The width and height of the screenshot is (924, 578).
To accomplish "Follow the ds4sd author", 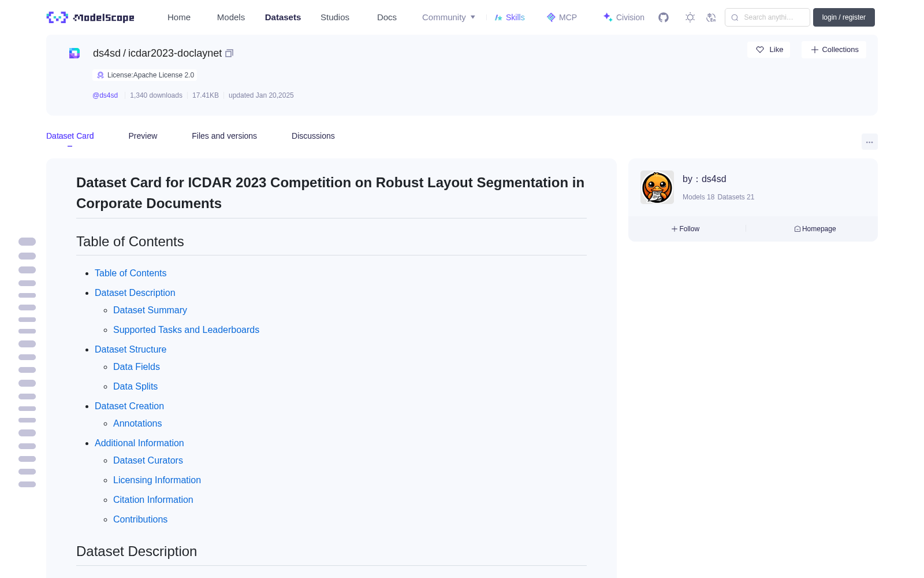I will [x=685, y=229].
